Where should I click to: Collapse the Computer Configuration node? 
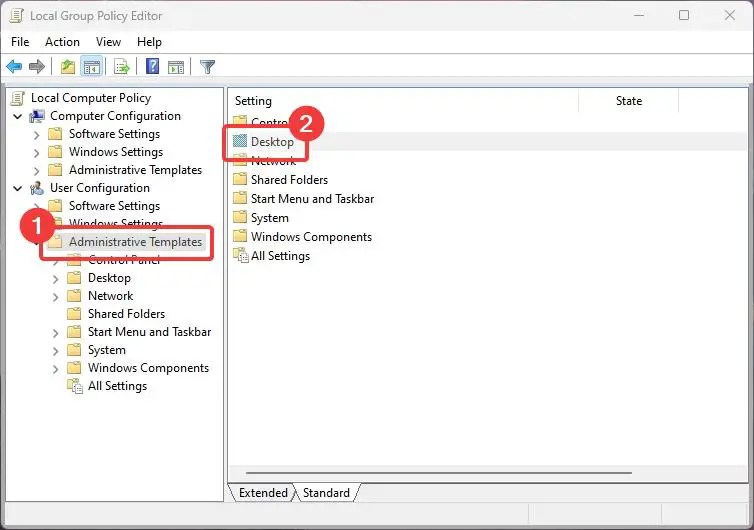18,116
